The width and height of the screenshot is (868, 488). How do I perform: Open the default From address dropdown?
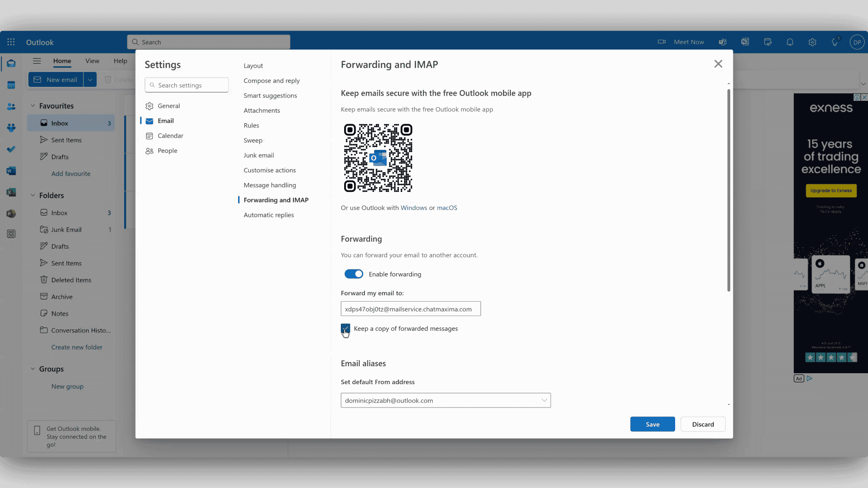tap(445, 400)
